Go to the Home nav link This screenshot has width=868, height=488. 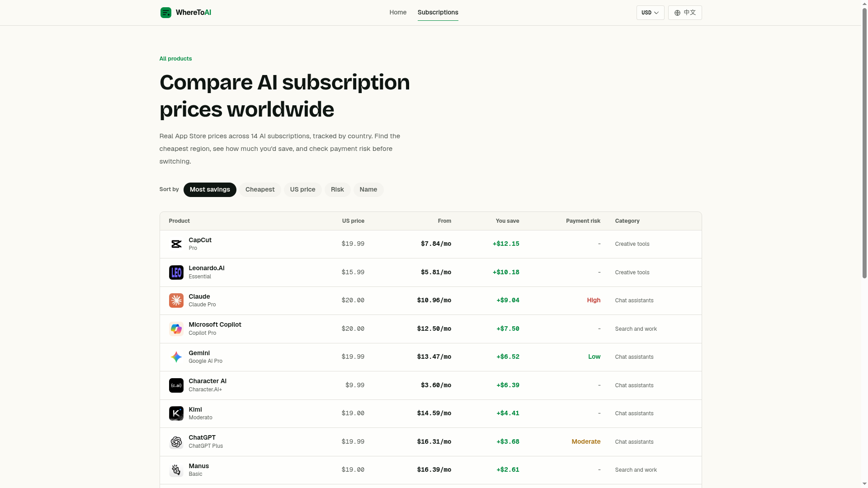coord(398,12)
